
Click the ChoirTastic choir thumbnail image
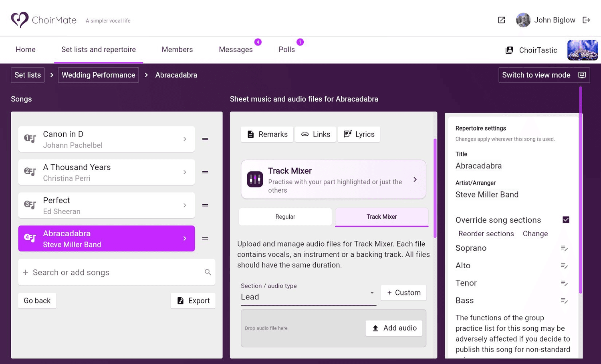[x=583, y=50]
